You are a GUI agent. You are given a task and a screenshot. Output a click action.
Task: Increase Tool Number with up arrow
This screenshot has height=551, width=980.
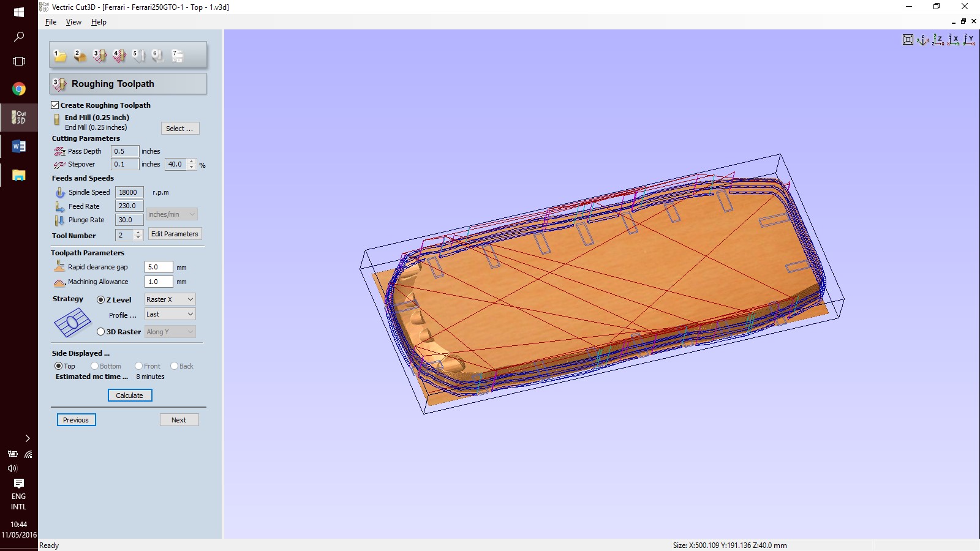(x=138, y=233)
